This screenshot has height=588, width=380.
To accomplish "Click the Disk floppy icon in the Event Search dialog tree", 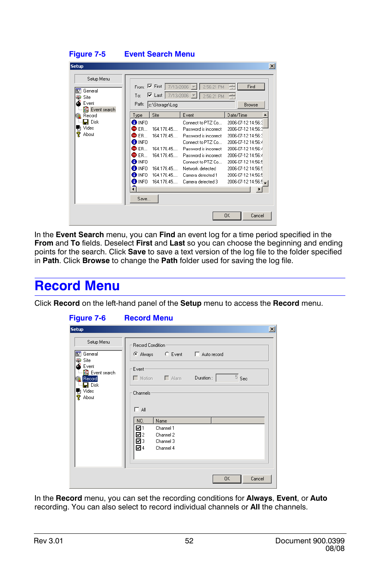I will 86,122.
